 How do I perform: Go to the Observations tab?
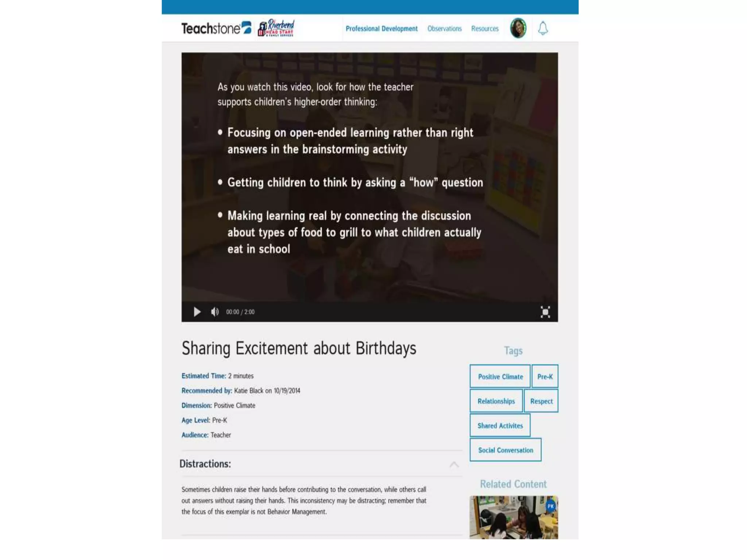[x=444, y=28]
